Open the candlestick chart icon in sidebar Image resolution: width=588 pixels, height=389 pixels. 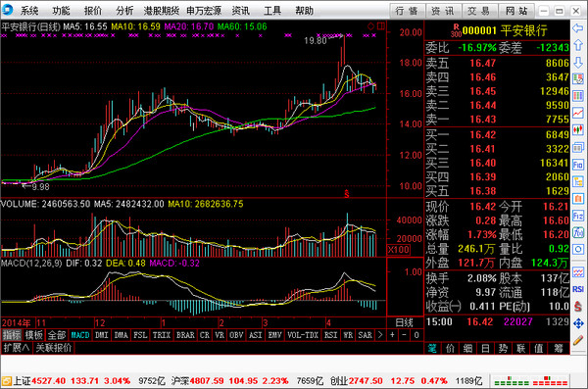click(x=578, y=129)
